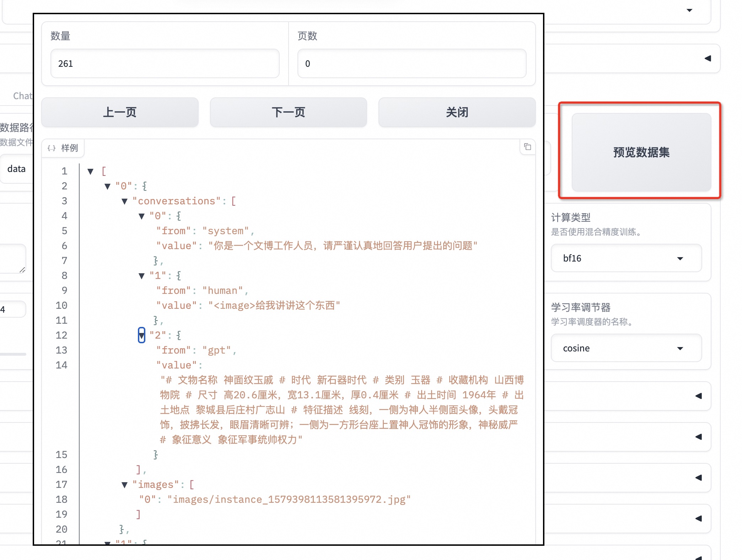742x560 pixels.
Task: Open the cosine learning rate scheduler dropdown
Action: (x=626, y=348)
